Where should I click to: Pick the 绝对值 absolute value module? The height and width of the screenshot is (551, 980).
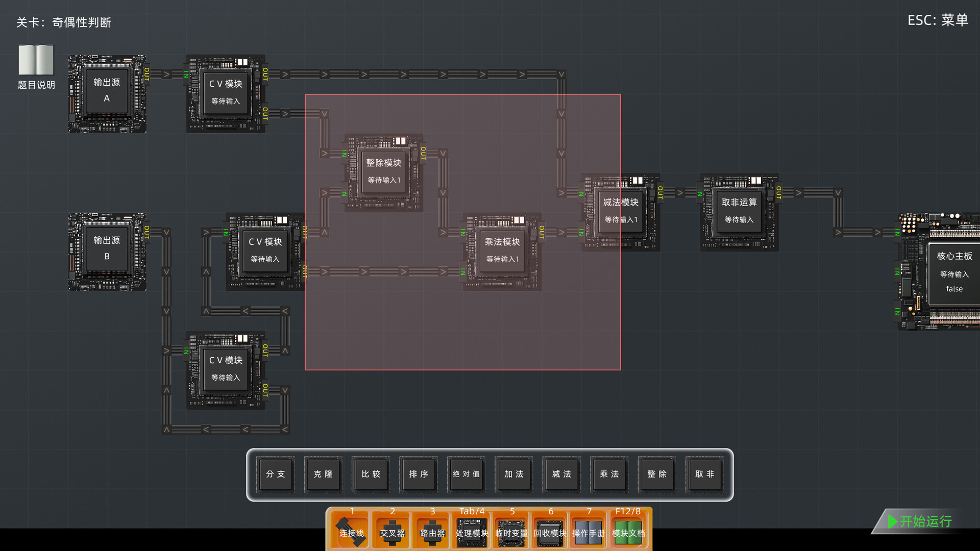click(x=466, y=474)
